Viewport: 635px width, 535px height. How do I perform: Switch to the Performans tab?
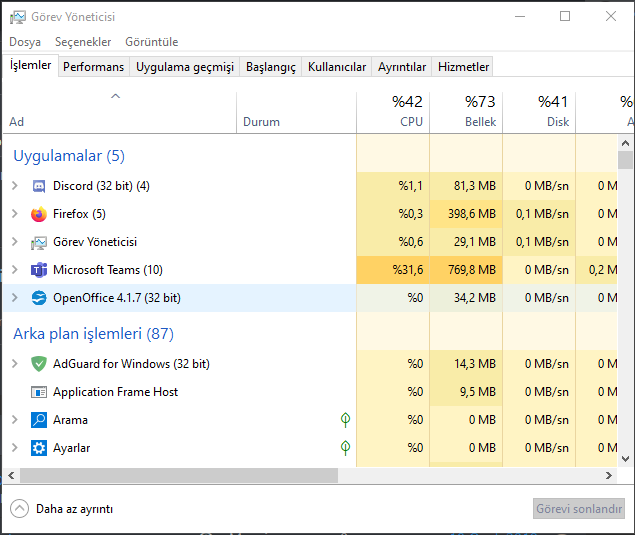pos(94,67)
